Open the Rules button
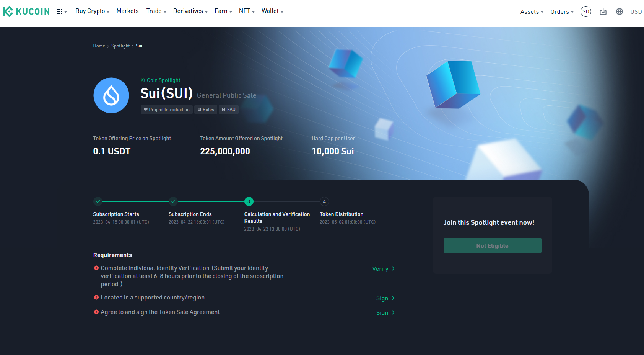Screen dimensions: 644x355 click(x=206, y=110)
